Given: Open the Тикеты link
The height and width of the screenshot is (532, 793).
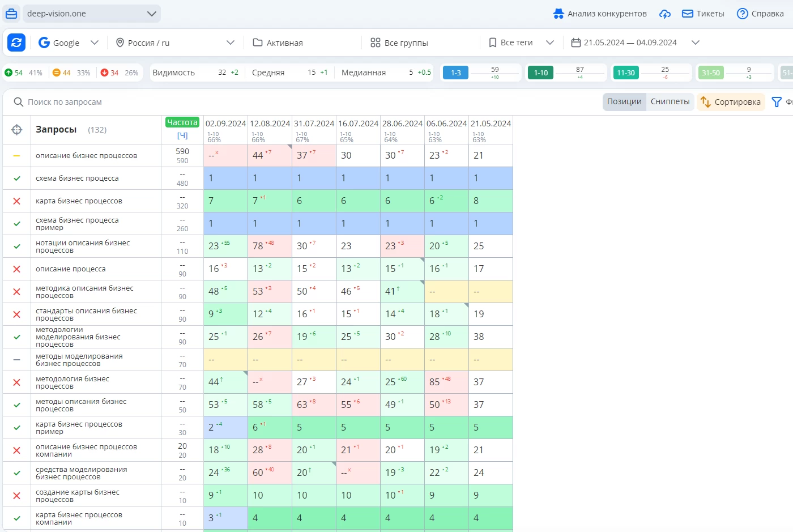Looking at the screenshot, I should click(703, 14).
